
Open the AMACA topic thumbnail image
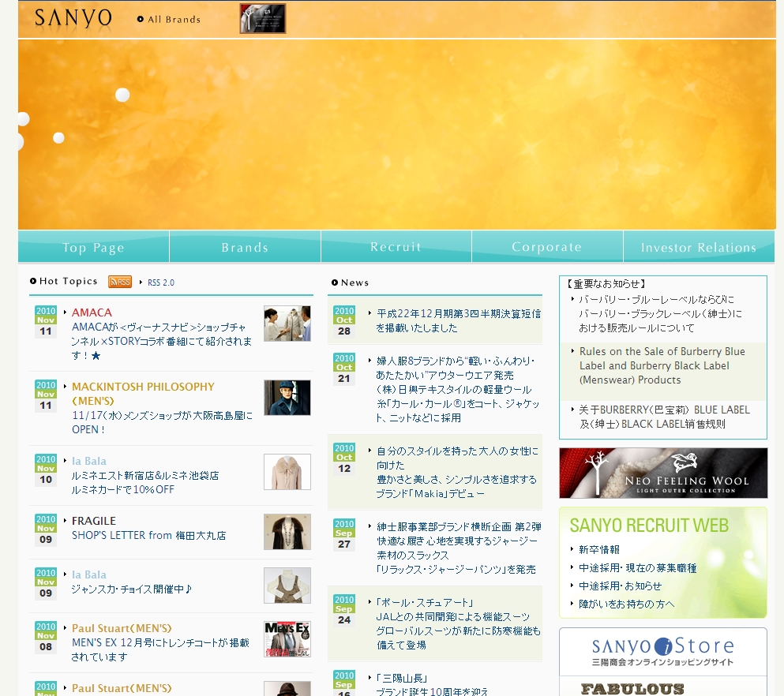pos(287,324)
